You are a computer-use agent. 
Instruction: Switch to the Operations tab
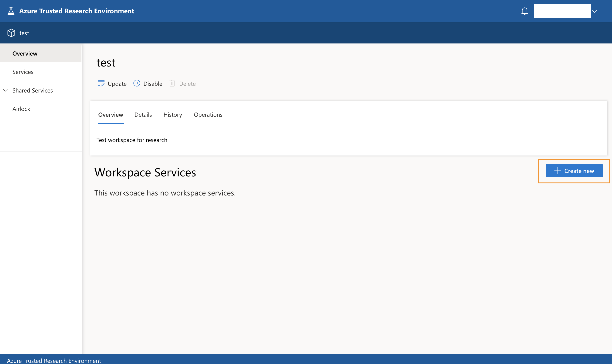208,115
